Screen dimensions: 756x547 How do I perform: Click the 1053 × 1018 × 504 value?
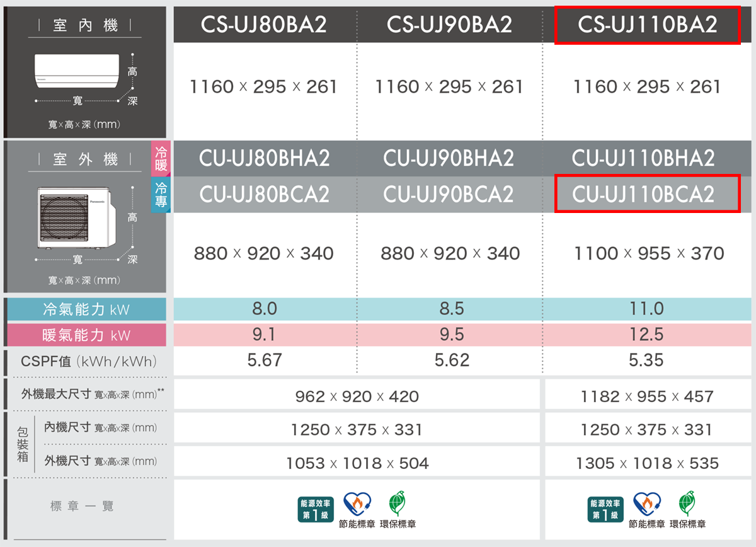click(357, 464)
